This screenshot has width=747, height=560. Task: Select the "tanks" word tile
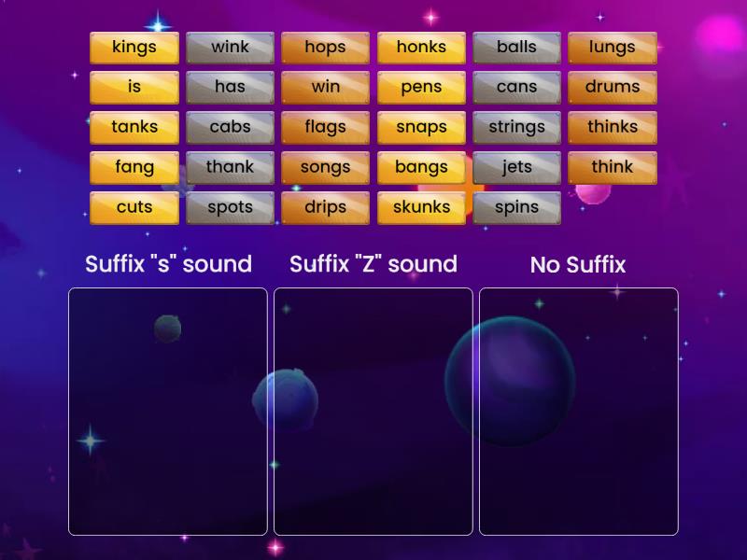(x=134, y=127)
